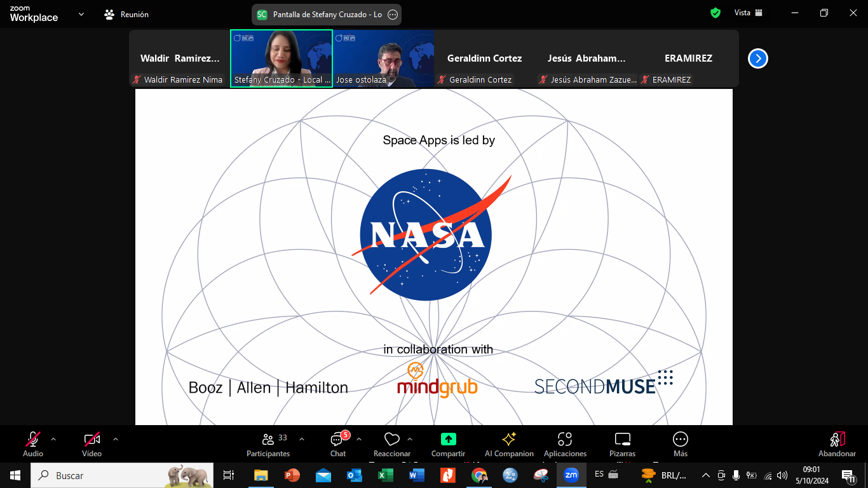Open the Aplicaciones panel

tap(565, 444)
